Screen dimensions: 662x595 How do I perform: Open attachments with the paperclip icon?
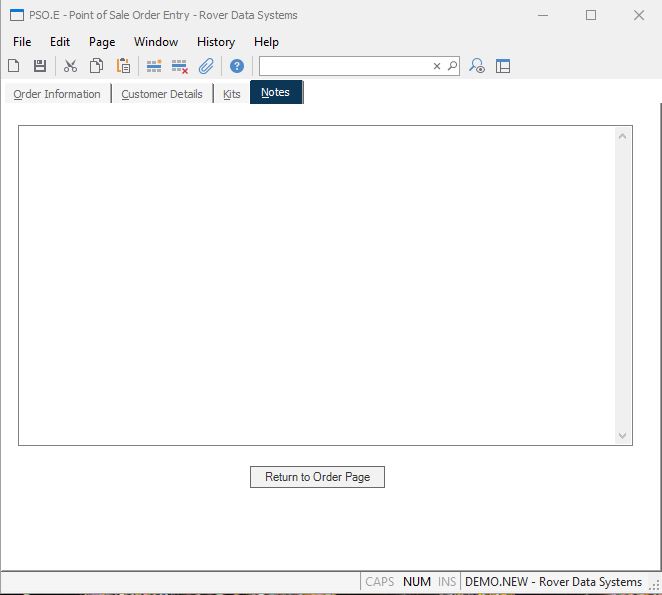206,66
